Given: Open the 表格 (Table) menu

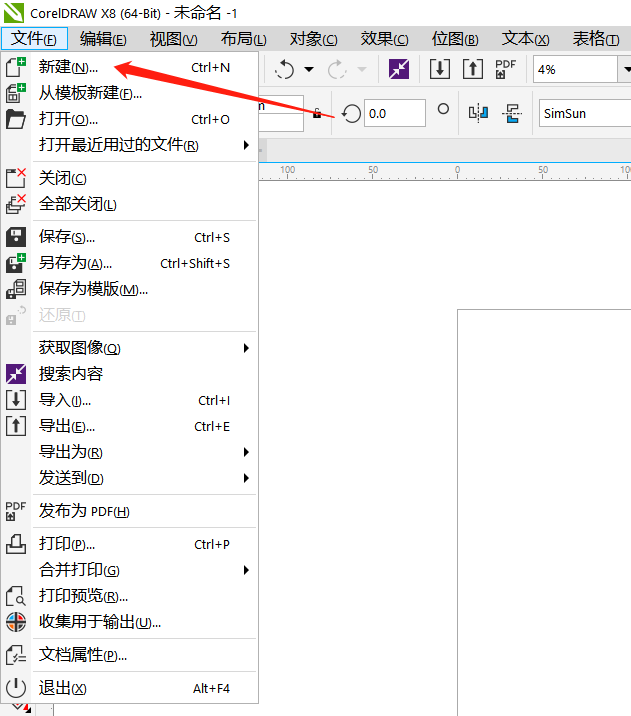Looking at the screenshot, I should (596, 38).
